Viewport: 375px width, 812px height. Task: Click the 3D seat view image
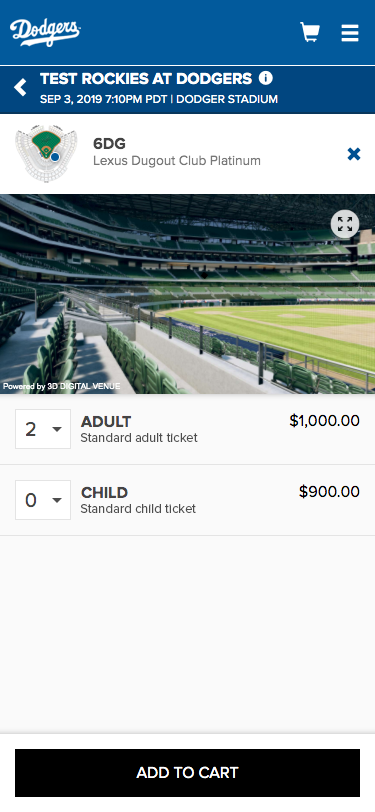point(188,294)
